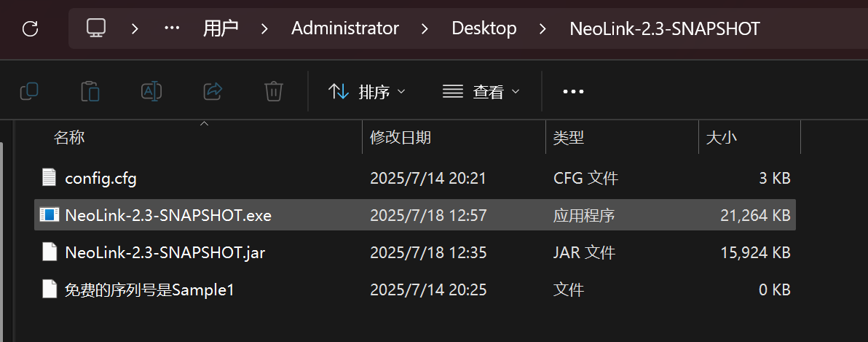Click the delete trash can icon
The image size is (868, 342).
273,91
